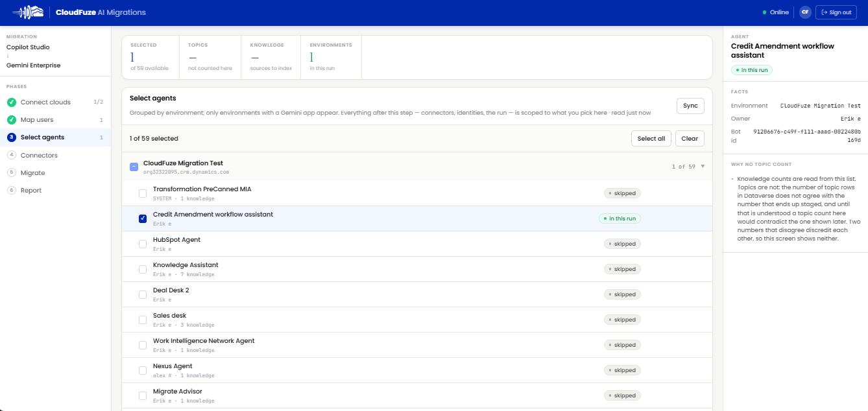
Task: Click the 1 of 59 selected text
Action: tap(154, 139)
